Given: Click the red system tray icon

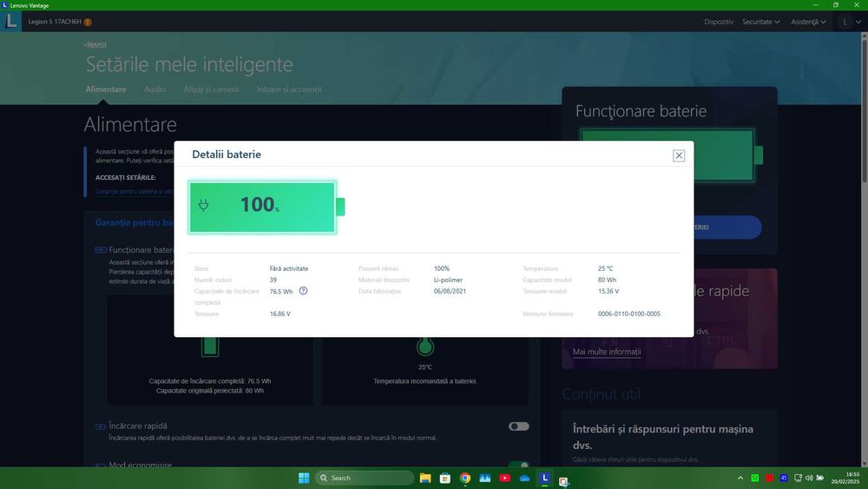Looking at the screenshot, I should 769,478.
